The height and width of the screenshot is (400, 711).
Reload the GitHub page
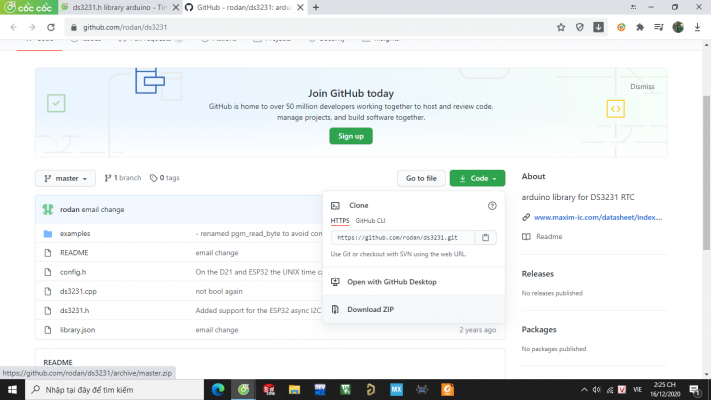[x=51, y=27]
